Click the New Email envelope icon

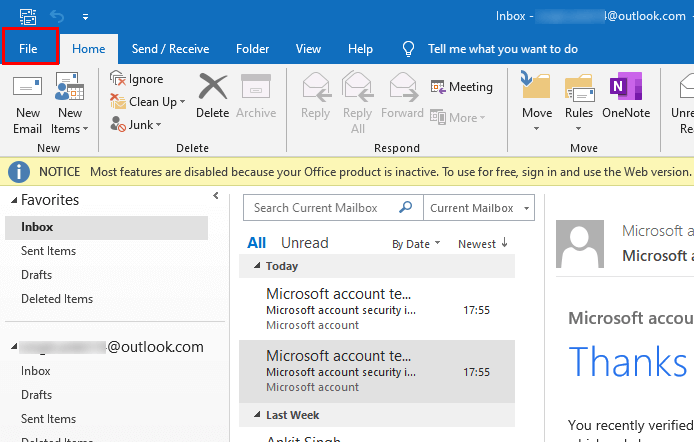27,87
